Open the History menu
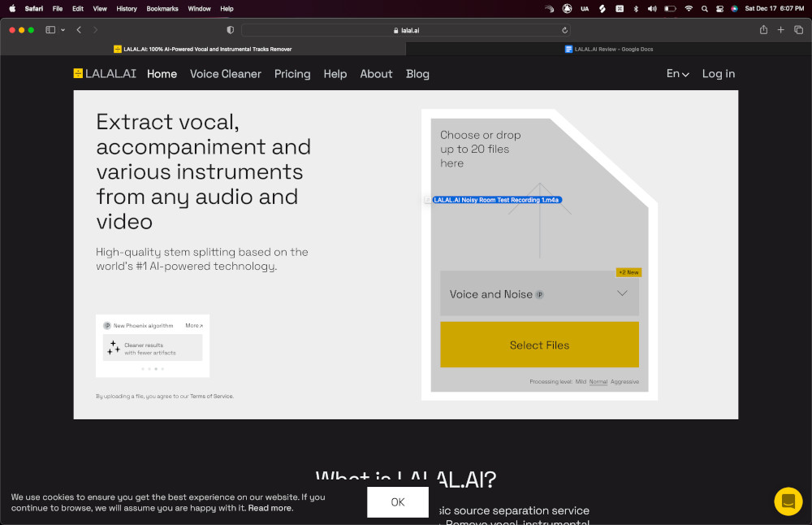812x525 pixels. pos(127,8)
